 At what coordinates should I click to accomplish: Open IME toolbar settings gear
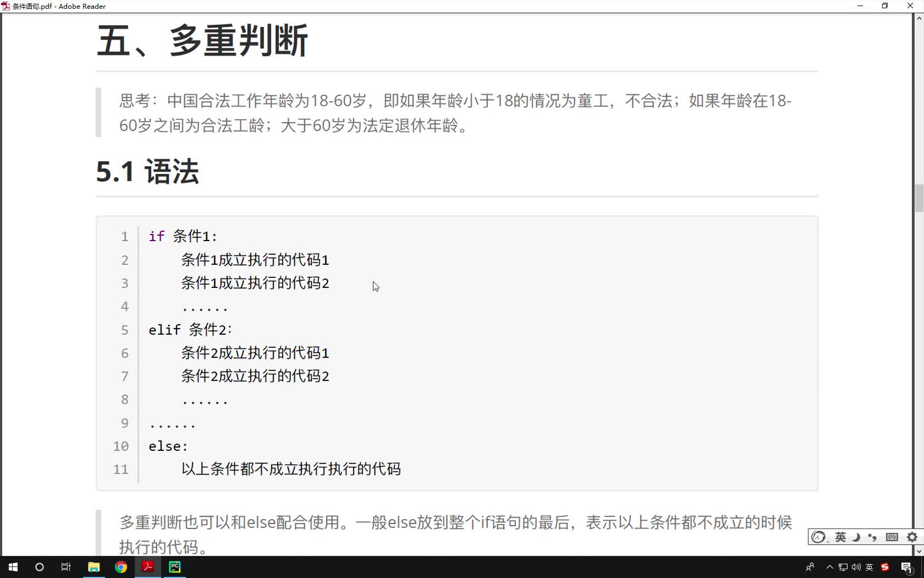(x=912, y=537)
